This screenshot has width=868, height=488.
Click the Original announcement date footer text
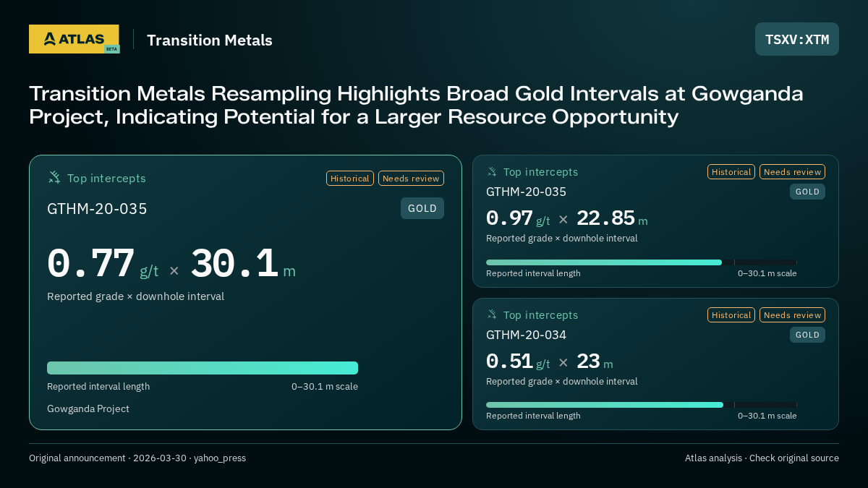pyautogui.click(x=137, y=458)
